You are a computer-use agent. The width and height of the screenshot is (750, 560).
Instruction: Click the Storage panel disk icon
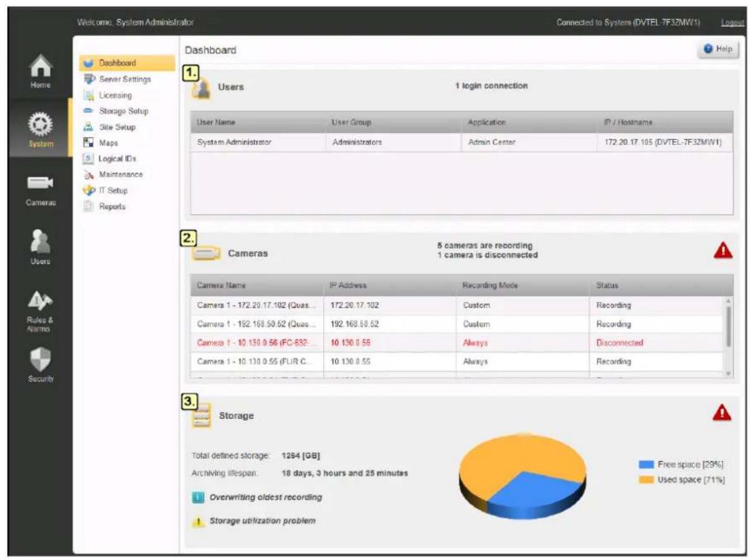(201, 416)
